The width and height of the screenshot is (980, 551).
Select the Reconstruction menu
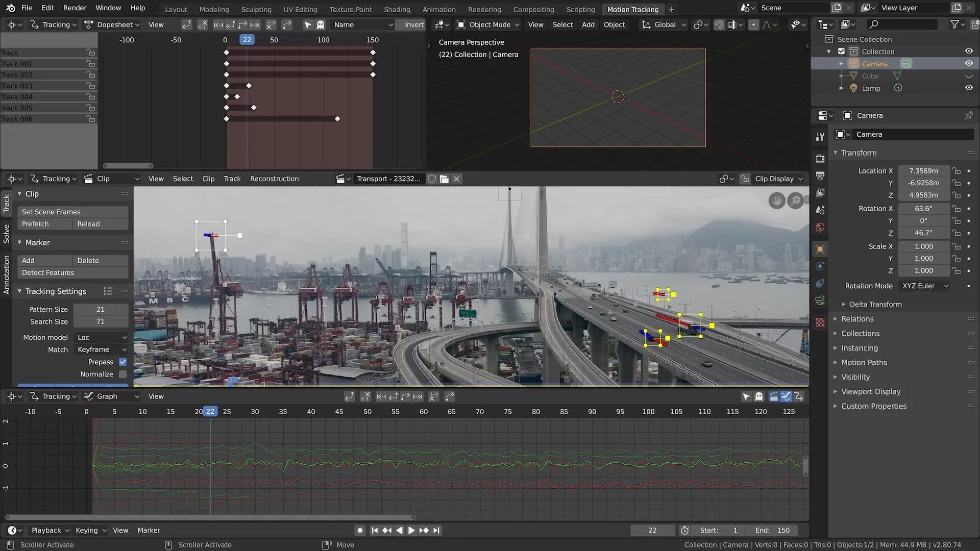(274, 178)
